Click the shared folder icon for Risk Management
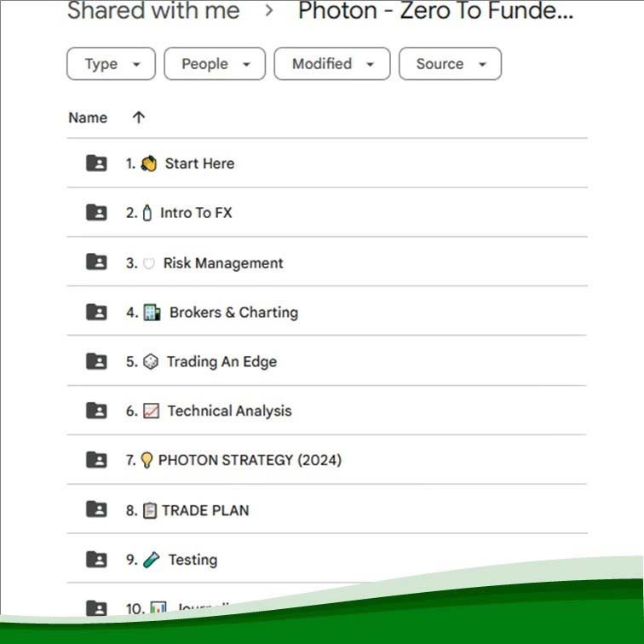Viewport: 644px width, 644px height. coord(96,262)
